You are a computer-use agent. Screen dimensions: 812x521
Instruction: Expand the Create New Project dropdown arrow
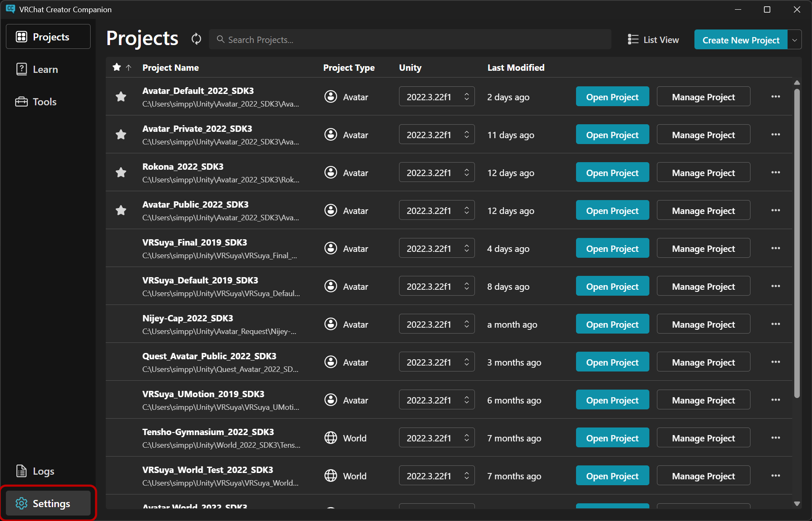point(794,40)
